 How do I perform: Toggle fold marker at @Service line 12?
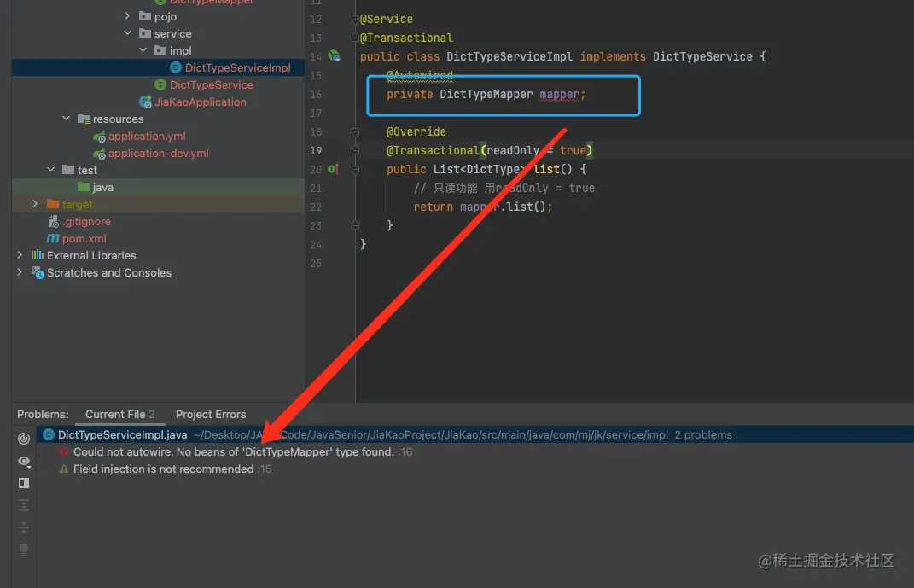pos(355,20)
